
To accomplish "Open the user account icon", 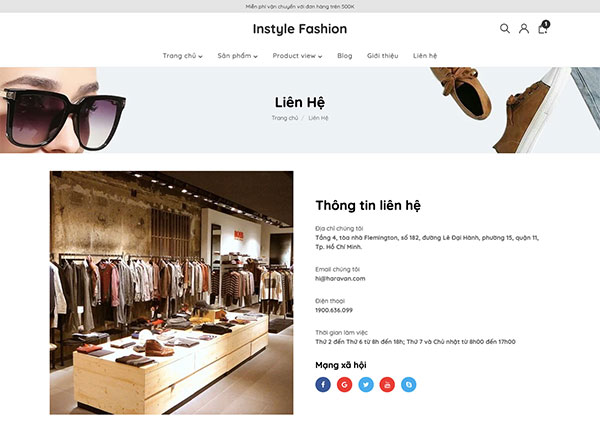I will 524,28.
